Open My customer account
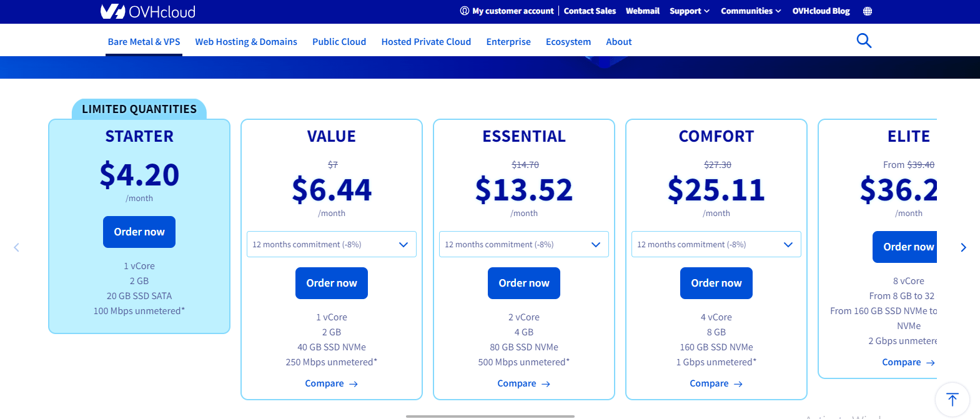Screen dimensions: 980x419 click(x=507, y=11)
